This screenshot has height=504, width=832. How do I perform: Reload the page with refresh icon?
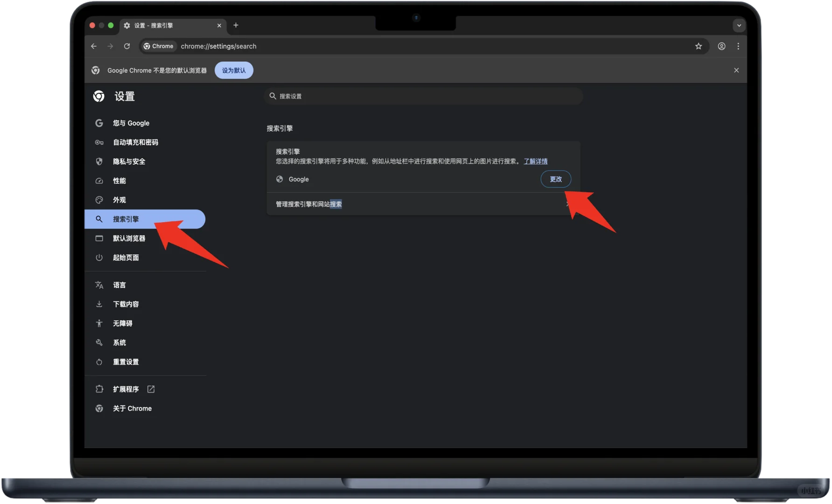point(127,46)
